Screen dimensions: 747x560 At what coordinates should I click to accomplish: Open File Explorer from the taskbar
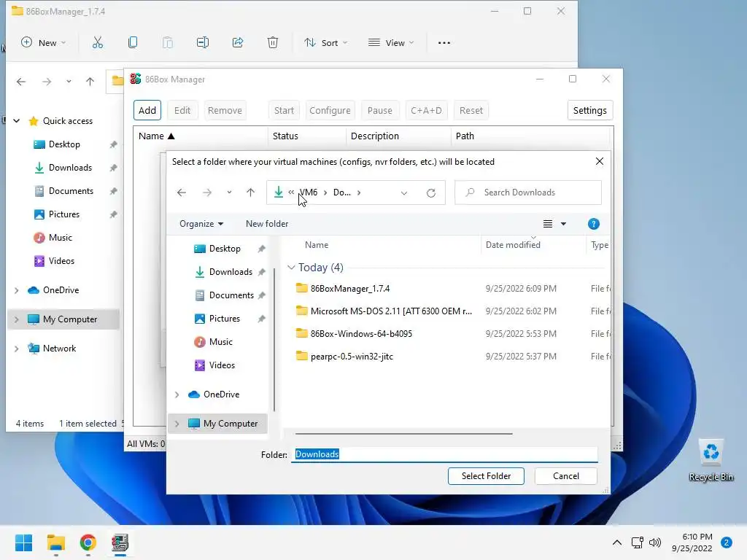[x=55, y=542]
